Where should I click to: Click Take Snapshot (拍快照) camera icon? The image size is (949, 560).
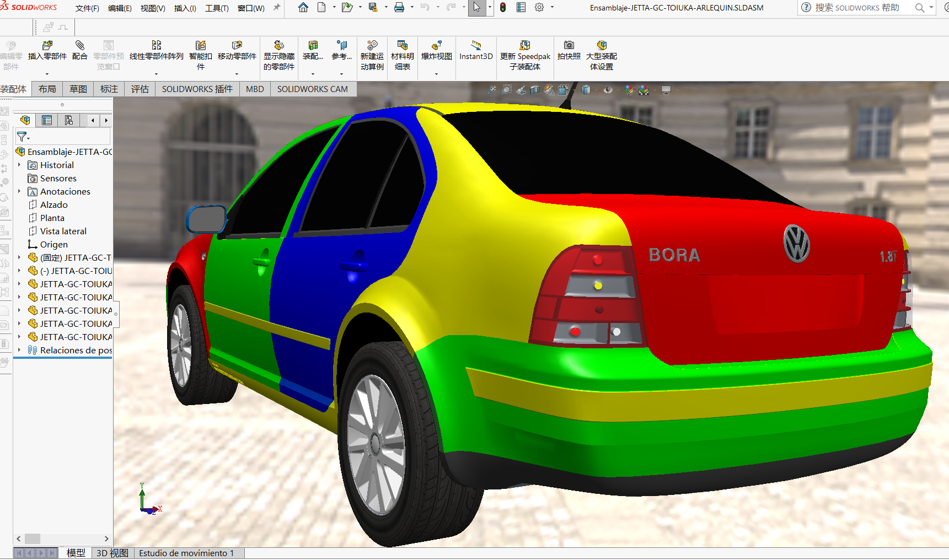pyautogui.click(x=569, y=45)
